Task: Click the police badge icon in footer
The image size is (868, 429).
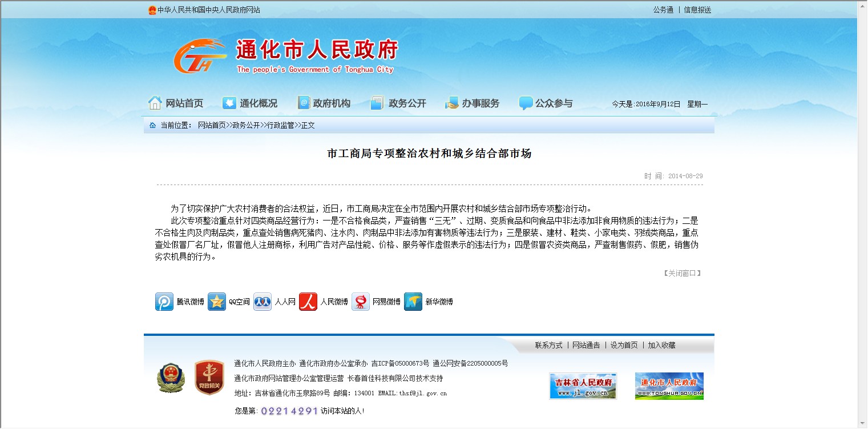Action: [x=171, y=378]
